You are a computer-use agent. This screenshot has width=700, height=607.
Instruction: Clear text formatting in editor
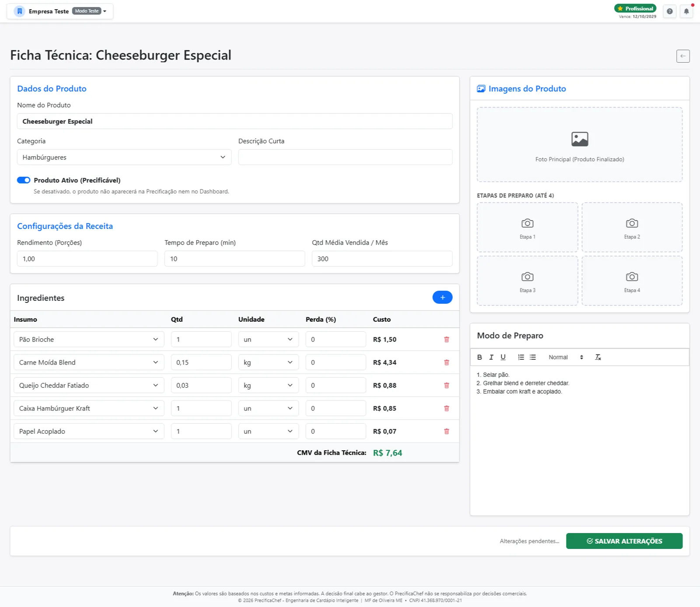[x=598, y=357]
